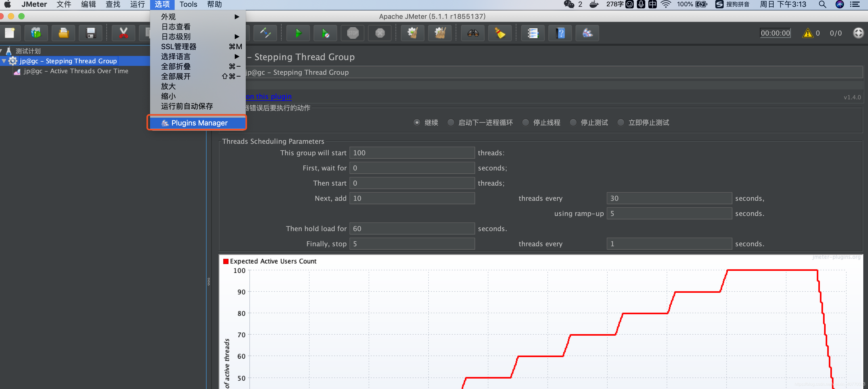The image size is (868, 389).
Task: Expand the 日志级别 submenu
Action: 198,36
